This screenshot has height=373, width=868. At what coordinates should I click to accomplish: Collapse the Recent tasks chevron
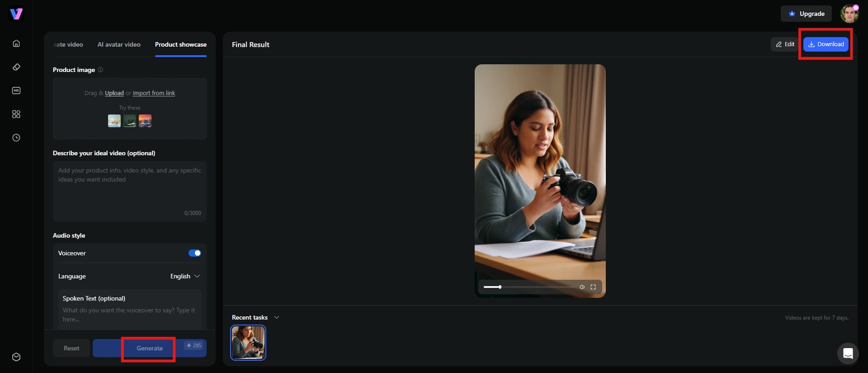277,317
